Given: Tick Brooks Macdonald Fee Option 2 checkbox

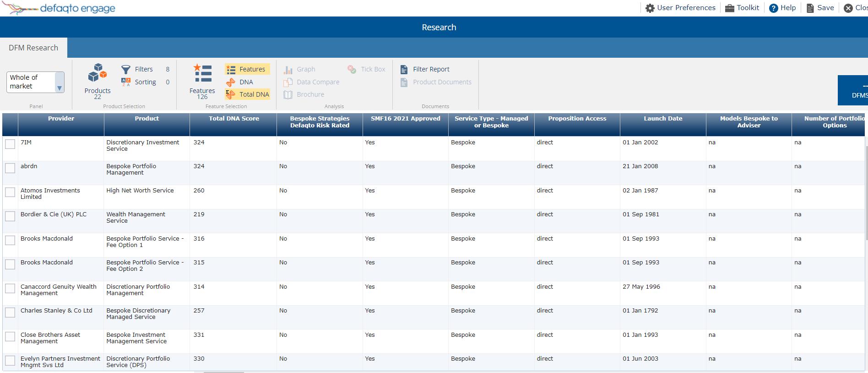Looking at the screenshot, I should pyautogui.click(x=10, y=264).
